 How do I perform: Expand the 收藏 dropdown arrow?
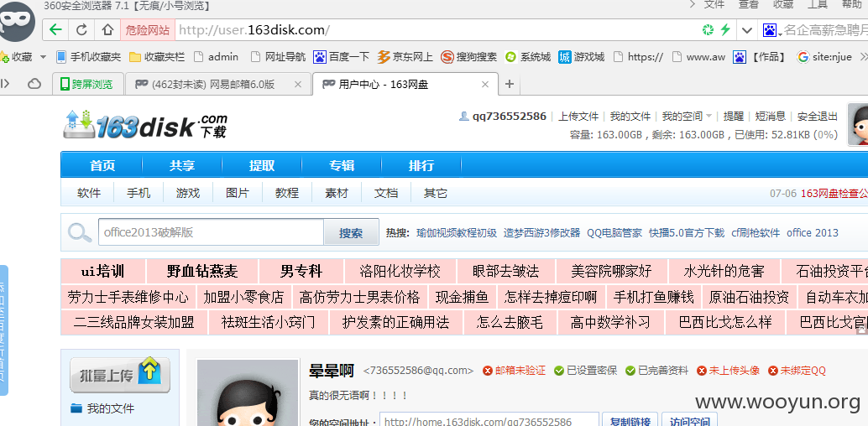[x=43, y=56]
